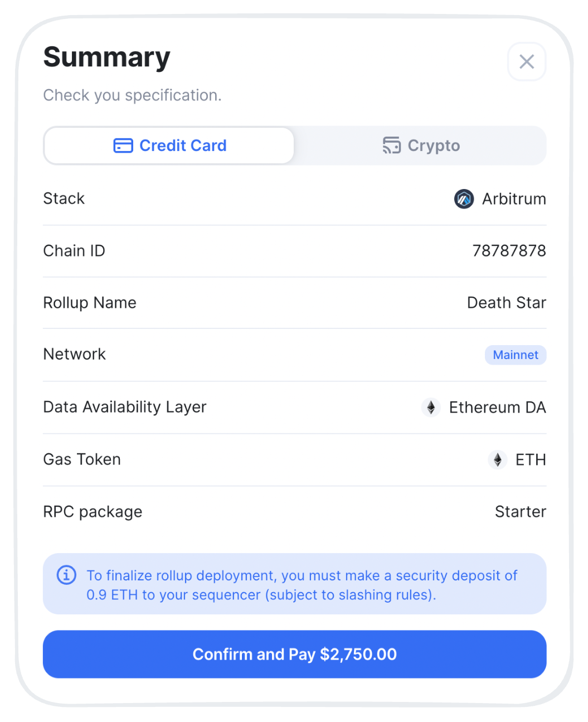
Task: Click the Death Star rollup name
Action: tap(506, 303)
